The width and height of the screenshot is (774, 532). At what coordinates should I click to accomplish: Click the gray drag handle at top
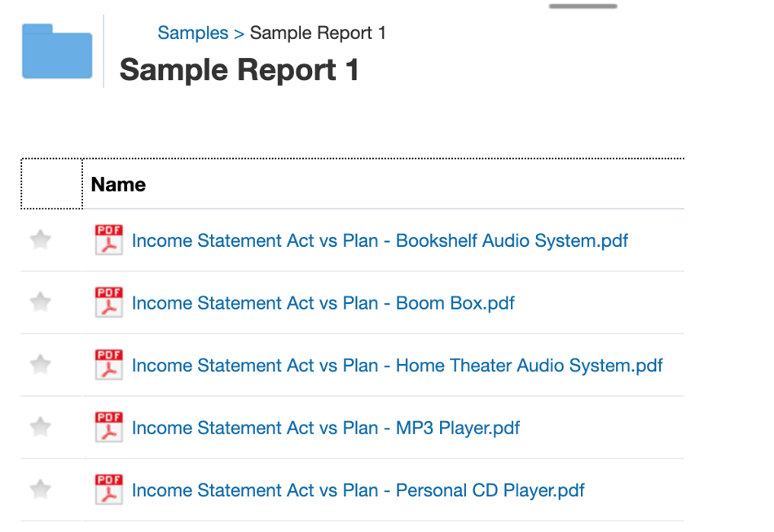[583, 6]
